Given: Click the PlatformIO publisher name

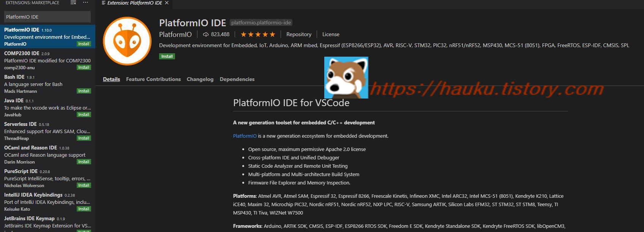Looking at the screenshot, I should (175, 34).
